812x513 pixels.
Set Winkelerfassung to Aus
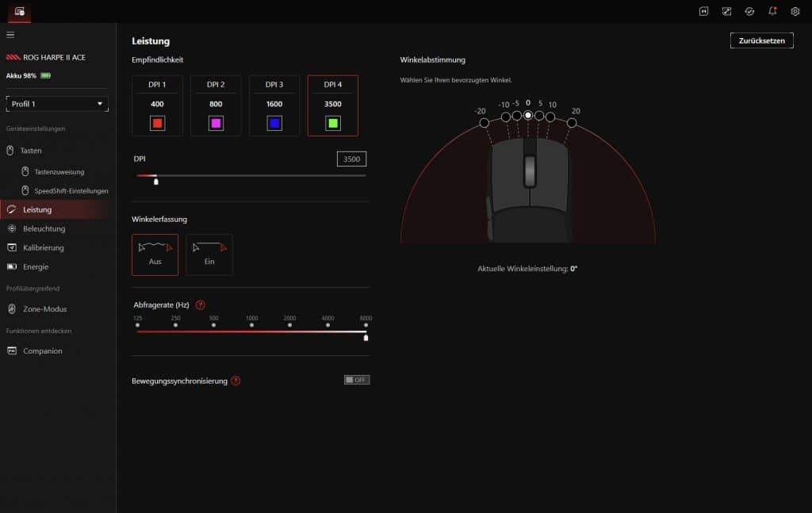pos(155,255)
